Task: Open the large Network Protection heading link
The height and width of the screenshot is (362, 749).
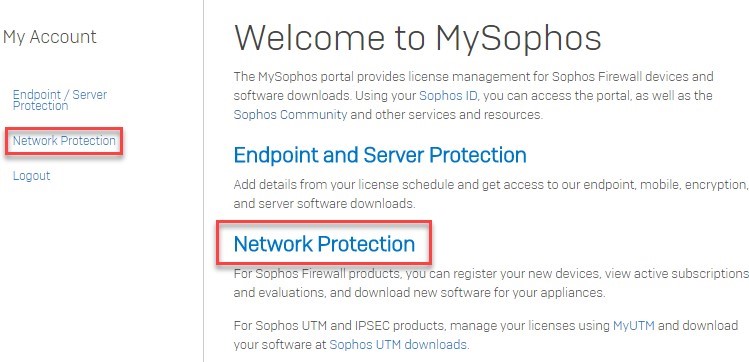Action: pyautogui.click(x=324, y=244)
